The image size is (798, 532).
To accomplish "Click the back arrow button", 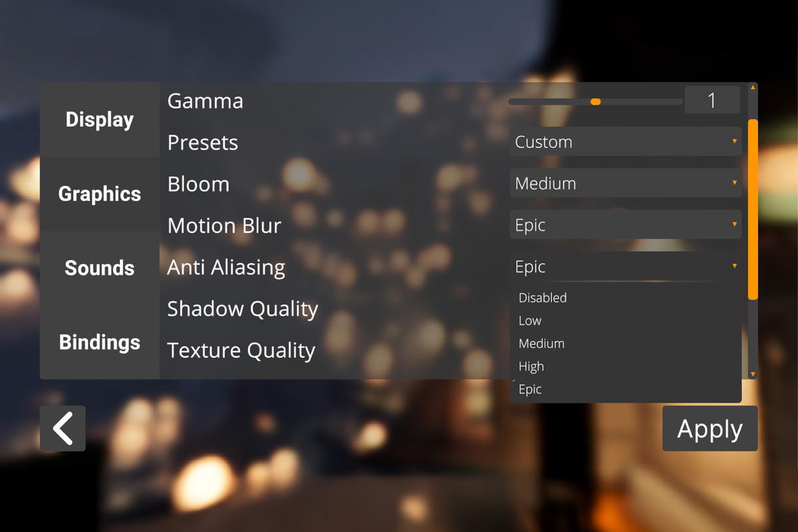I will pyautogui.click(x=62, y=428).
